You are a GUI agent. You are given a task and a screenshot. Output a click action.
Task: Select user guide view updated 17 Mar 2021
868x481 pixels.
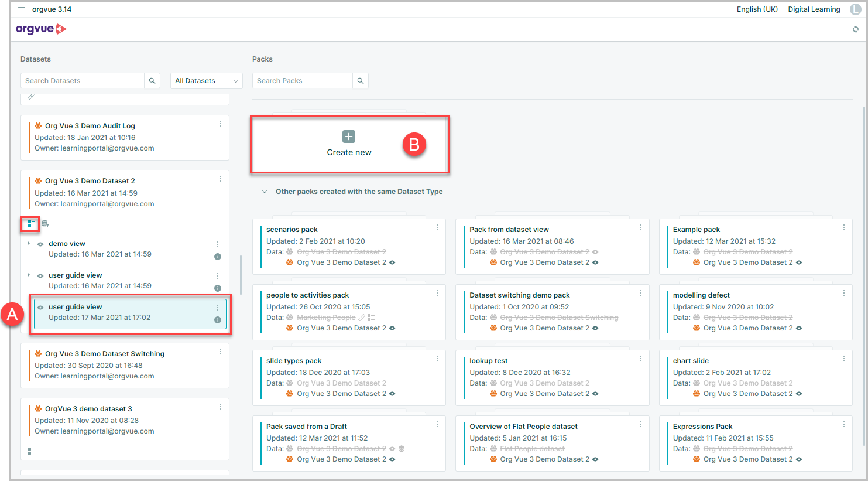(130, 313)
